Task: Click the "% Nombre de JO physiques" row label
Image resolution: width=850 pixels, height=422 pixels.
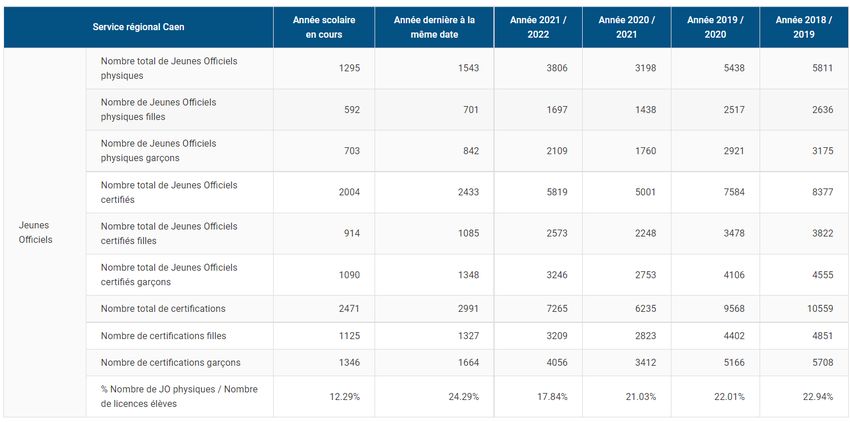Action: tap(178, 396)
